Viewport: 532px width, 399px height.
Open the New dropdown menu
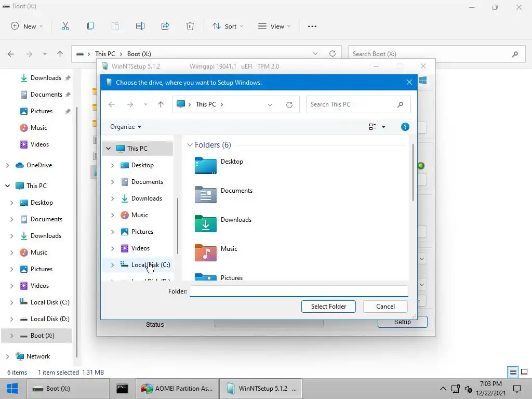(x=27, y=26)
